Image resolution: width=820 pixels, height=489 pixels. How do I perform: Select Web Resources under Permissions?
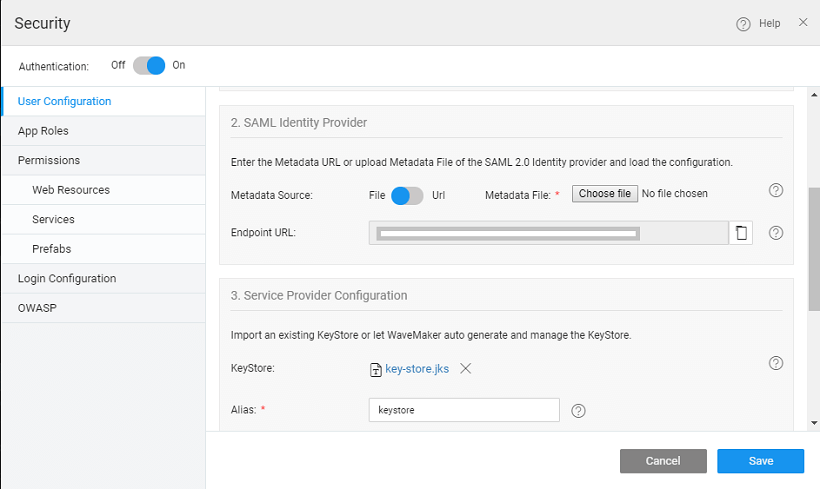[x=71, y=190]
